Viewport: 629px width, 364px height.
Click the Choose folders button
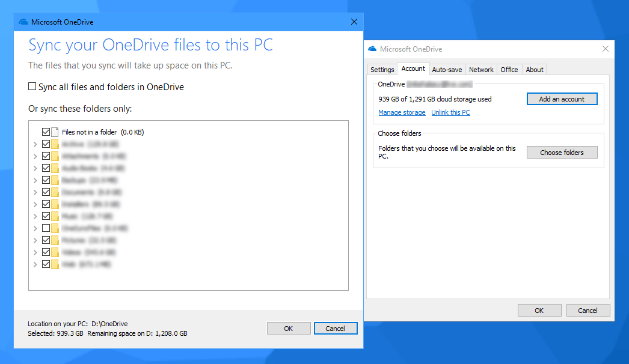(562, 153)
